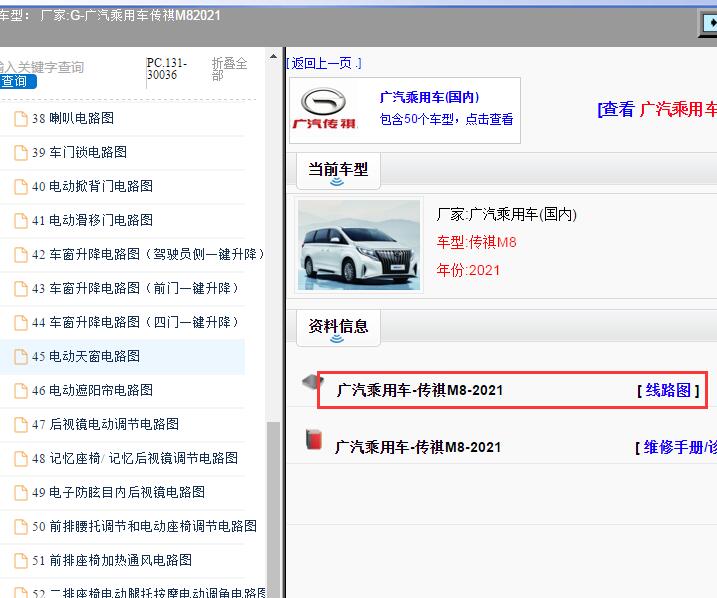Click the sidebar vertical scrollbar thumb

pyautogui.click(x=273, y=510)
